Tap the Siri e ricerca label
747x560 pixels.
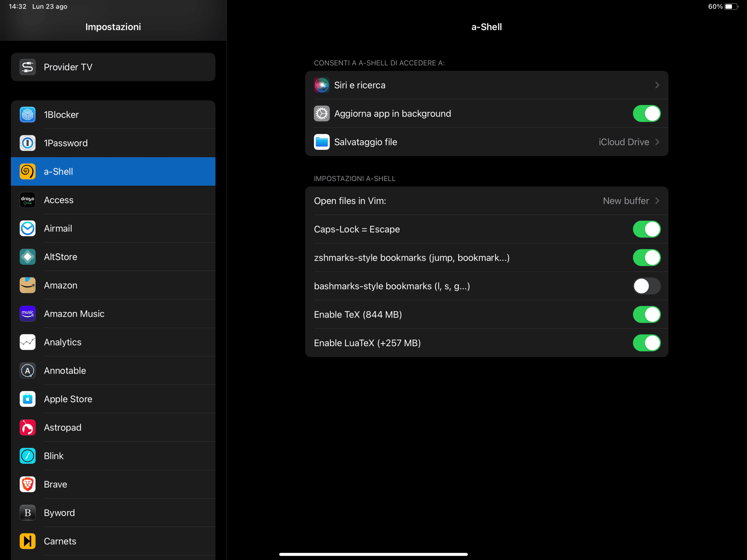(x=360, y=85)
